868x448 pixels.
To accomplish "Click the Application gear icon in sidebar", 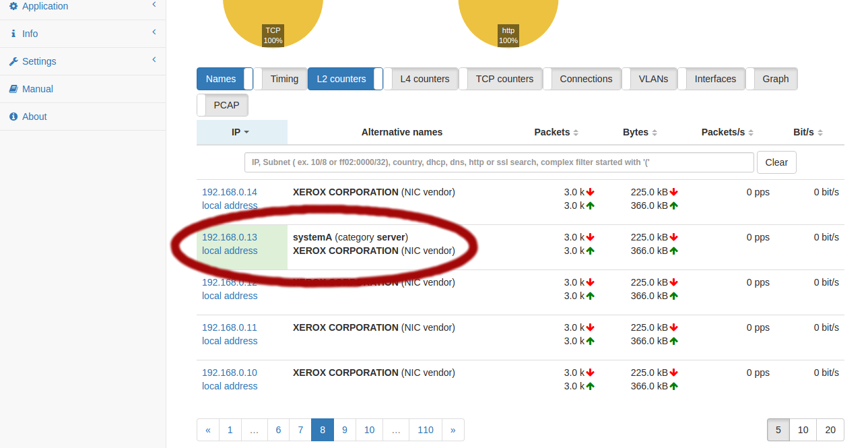I will pos(13,6).
